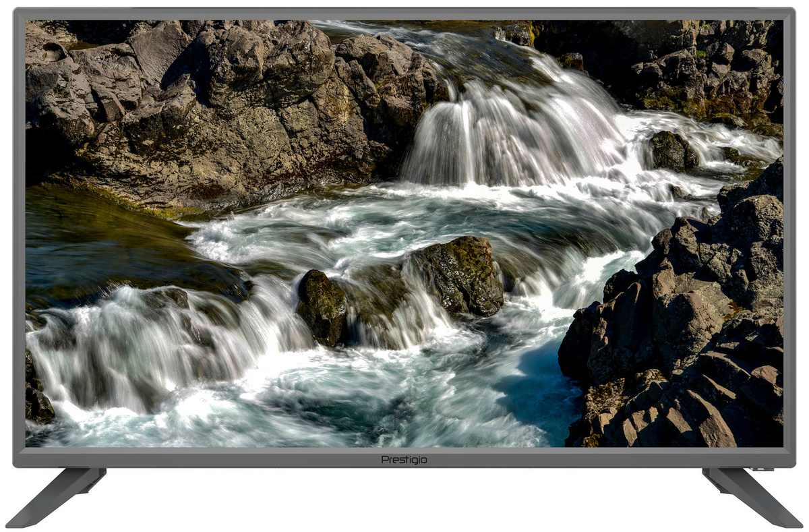This screenshot has height=532, width=809.
Task: Click the right edge of the TV frame
Action: click(x=789, y=236)
